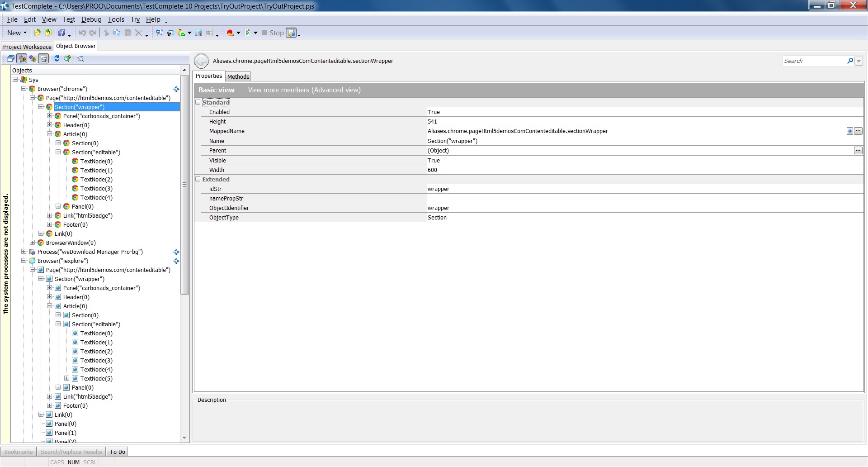
Task: Open the Debug menu
Action: (91, 19)
